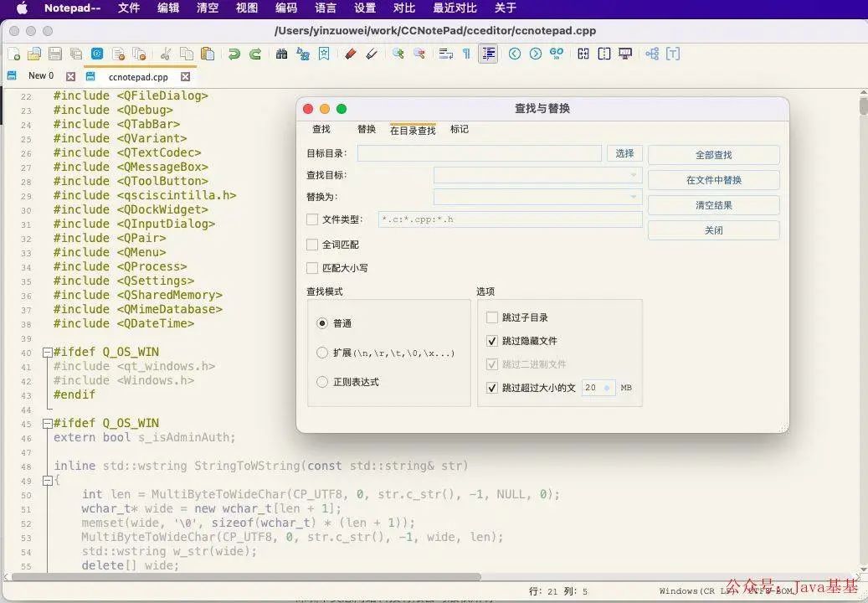Click the save all files icon
This screenshot has width=868, height=603.
76,54
